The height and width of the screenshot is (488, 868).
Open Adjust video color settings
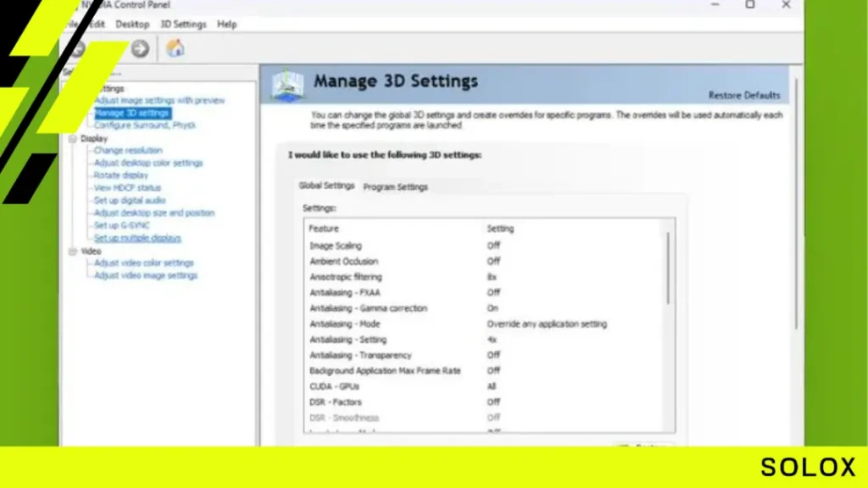(144, 263)
